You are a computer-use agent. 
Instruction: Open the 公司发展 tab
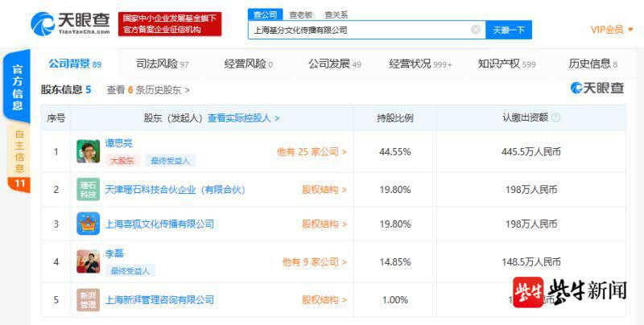coord(335,64)
